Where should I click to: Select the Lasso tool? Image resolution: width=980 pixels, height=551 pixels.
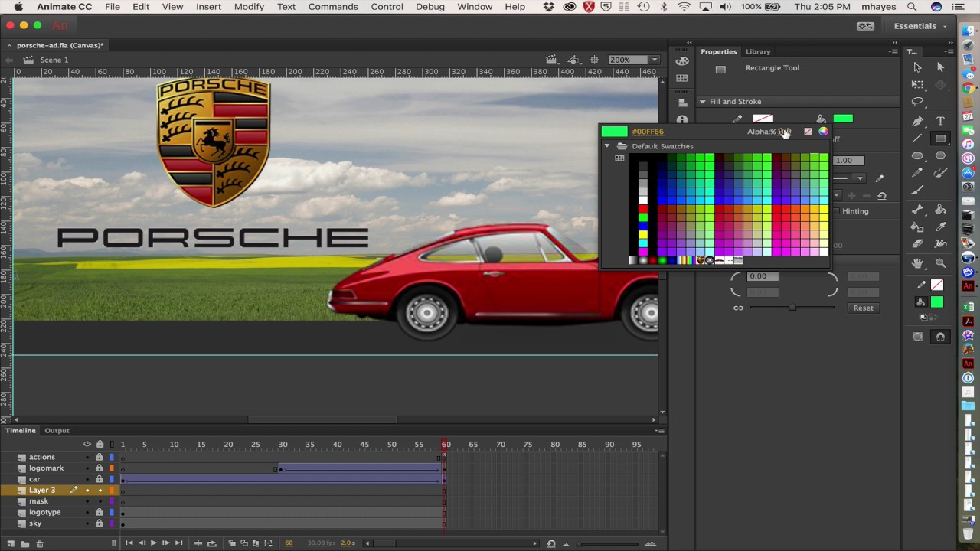(x=917, y=102)
